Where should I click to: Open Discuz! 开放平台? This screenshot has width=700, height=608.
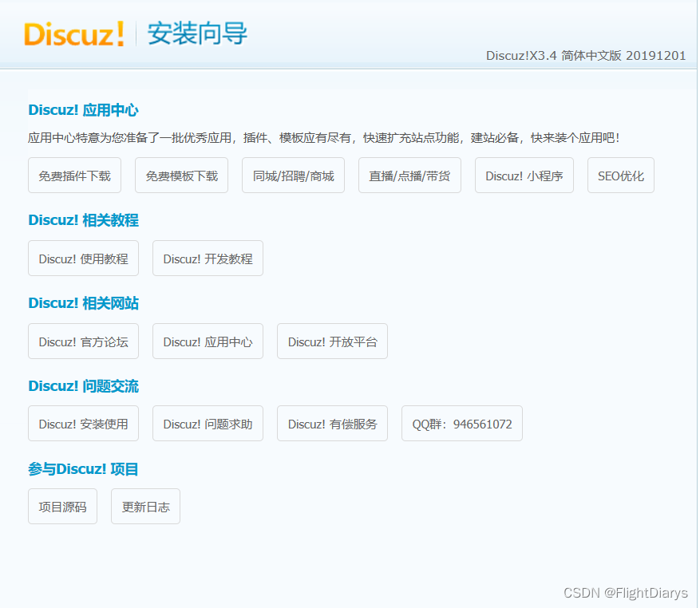333,342
